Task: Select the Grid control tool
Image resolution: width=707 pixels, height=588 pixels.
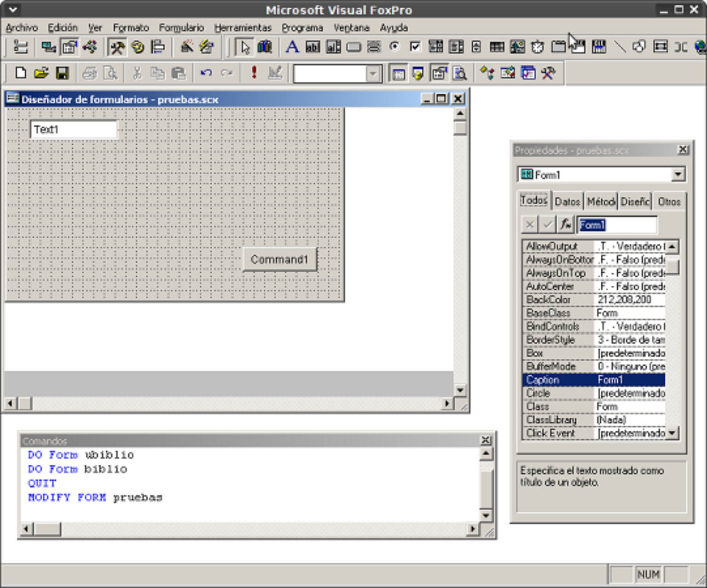Action: point(496,46)
